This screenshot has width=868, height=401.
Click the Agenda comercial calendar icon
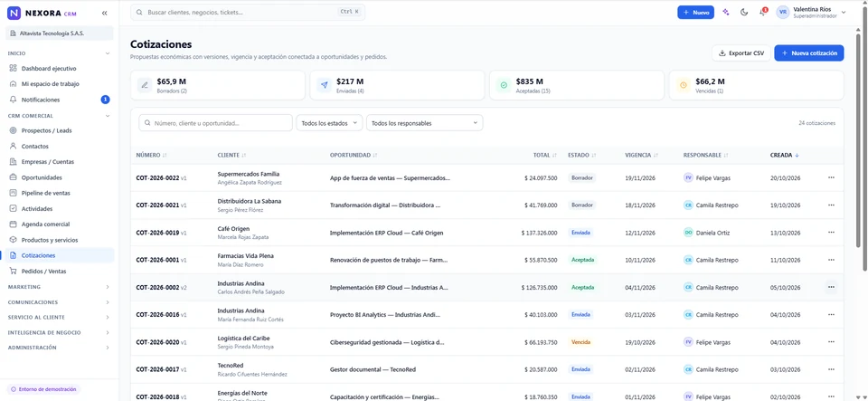point(14,224)
